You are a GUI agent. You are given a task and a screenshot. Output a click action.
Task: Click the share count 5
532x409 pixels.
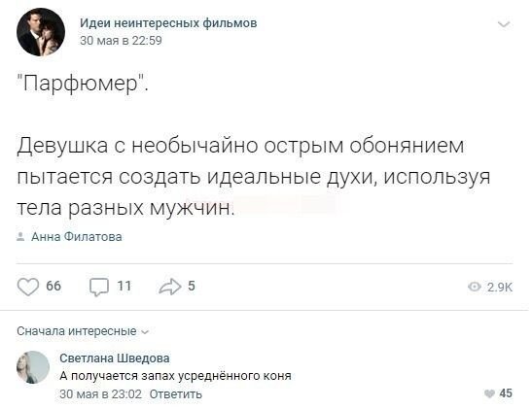pos(192,286)
